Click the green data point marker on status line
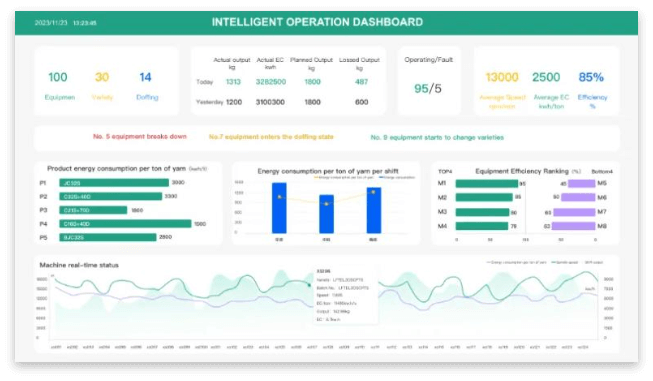Screen dimensions: 653x381 [309, 285]
